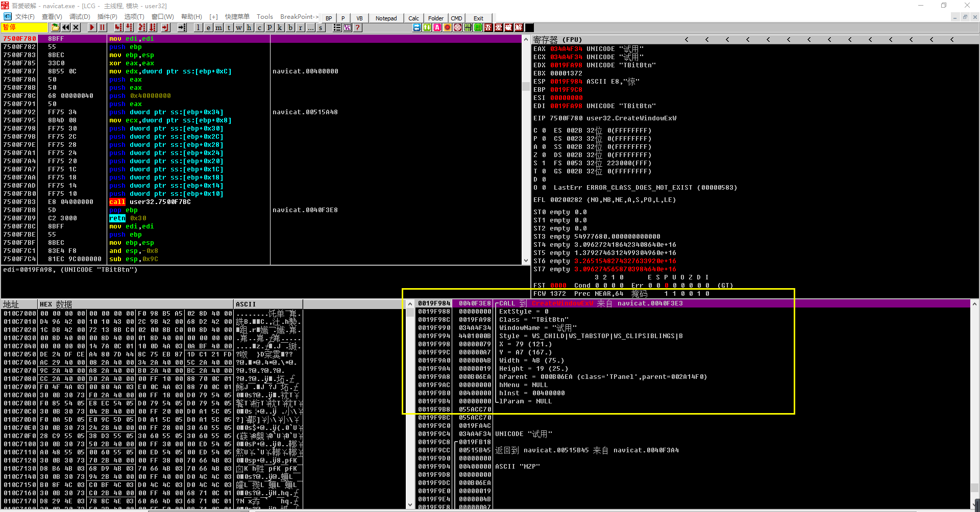Open References window with 'r' button
Screen dimensions: 980x512
[300, 28]
